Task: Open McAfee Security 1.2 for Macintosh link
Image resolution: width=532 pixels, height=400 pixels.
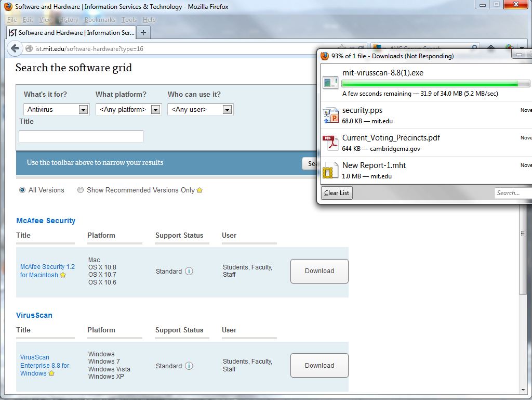Action: (47, 270)
